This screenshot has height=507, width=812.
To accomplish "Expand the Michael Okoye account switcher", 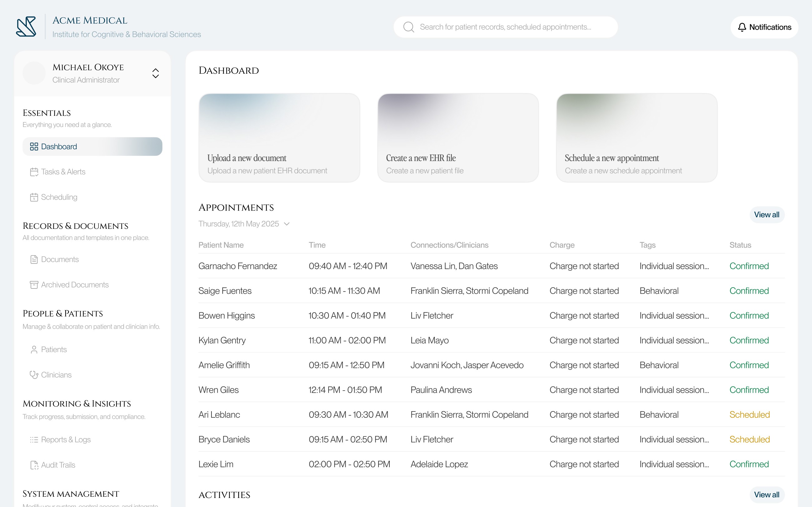I will pyautogui.click(x=155, y=73).
